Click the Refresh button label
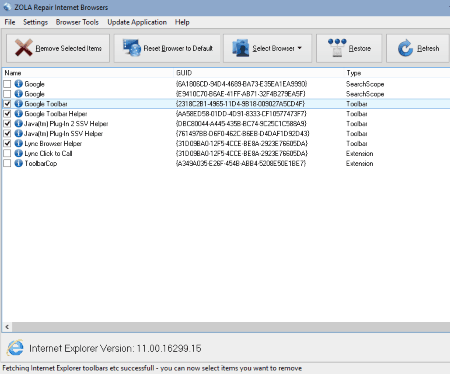 428,48
